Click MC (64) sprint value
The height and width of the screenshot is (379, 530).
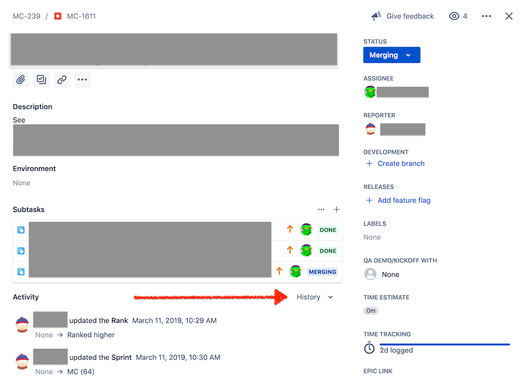[x=81, y=372]
